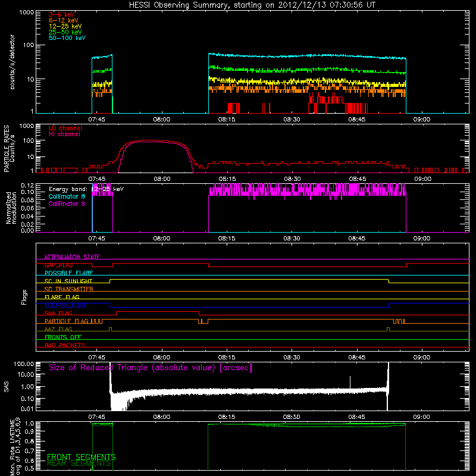Viewport: 476px width, 476px height.
Task: Click 08:30 time label below modulation panel
Action: point(292,239)
